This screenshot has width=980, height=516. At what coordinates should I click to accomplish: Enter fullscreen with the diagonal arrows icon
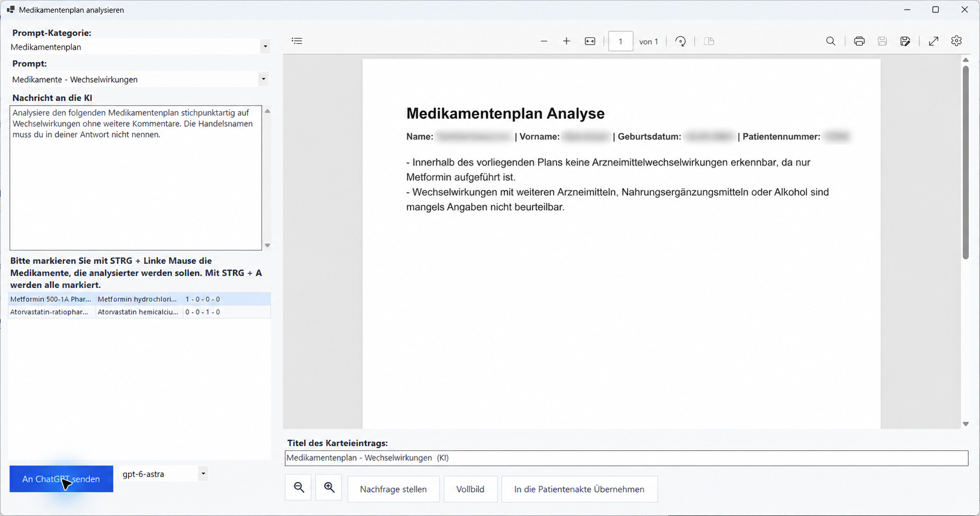pyautogui.click(x=934, y=41)
